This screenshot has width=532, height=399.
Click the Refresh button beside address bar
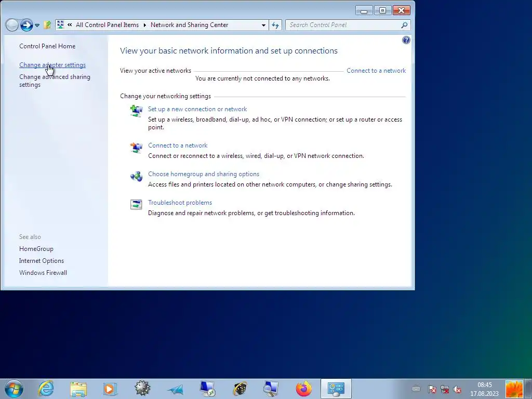(x=275, y=25)
